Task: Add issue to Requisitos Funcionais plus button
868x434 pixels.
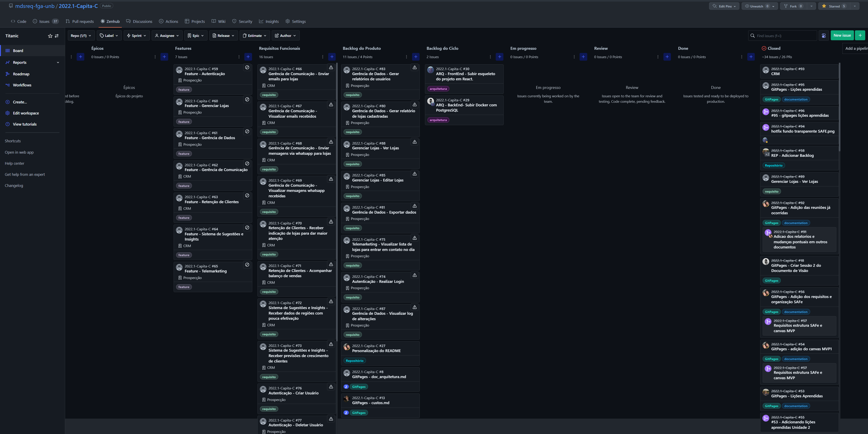Action: [x=332, y=57]
